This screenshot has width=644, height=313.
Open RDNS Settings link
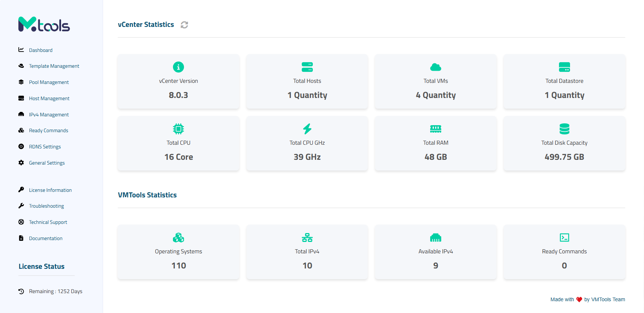coord(45,147)
